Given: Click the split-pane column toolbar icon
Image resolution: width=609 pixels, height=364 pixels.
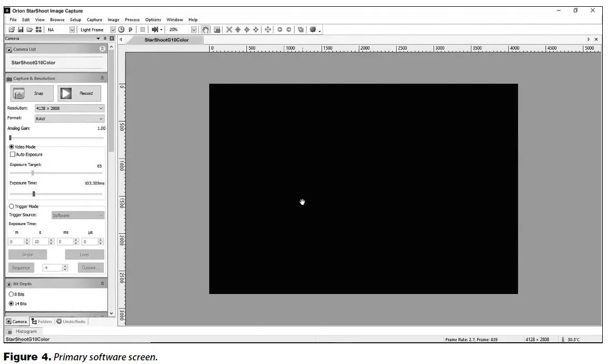Looking at the screenshot, I should 143,30.
